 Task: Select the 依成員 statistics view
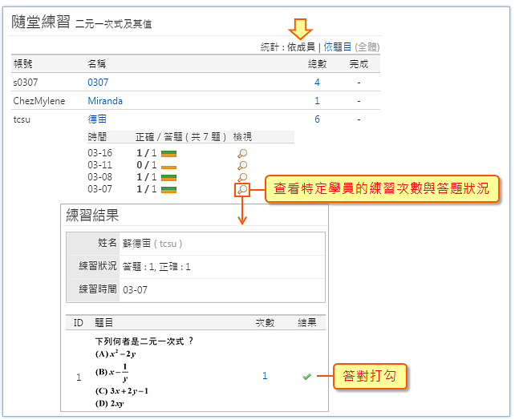click(x=301, y=47)
